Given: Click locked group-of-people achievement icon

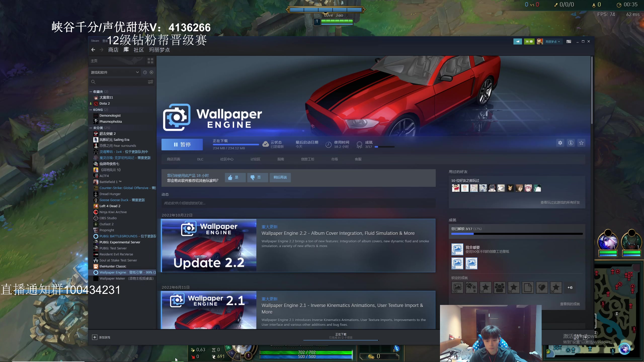Looking at the screenshot, I should click(x=500, y=288).
